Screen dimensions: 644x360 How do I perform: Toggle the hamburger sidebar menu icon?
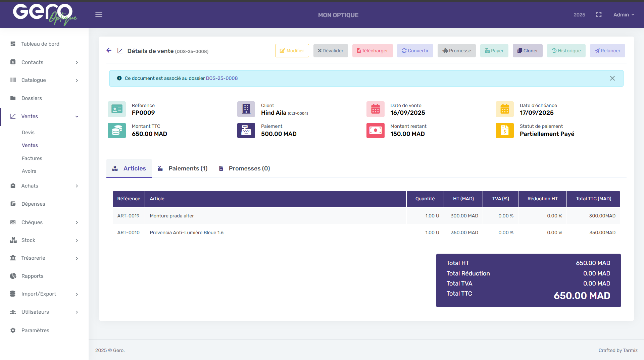click(99, 15)
